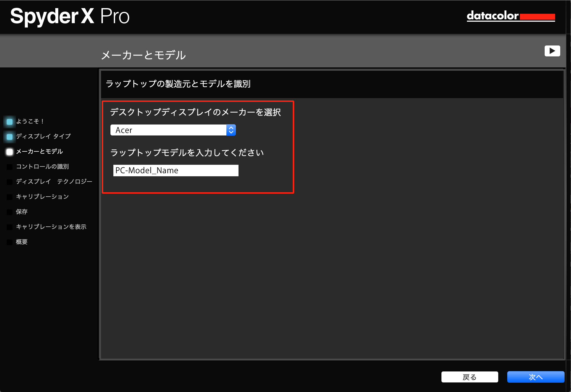Select the メーカーとモデル step
The image size is (571, 392).
(39, 151)
